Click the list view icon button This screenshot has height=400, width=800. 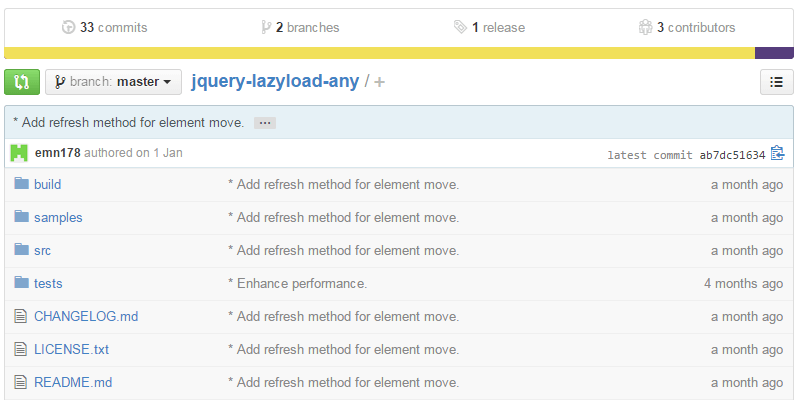pos(777,82)
